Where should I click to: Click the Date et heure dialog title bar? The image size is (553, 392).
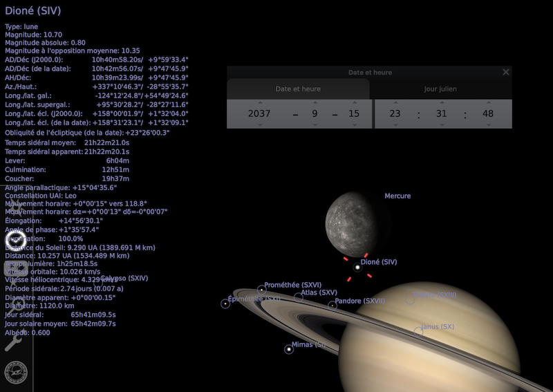(x=369, y=73)
